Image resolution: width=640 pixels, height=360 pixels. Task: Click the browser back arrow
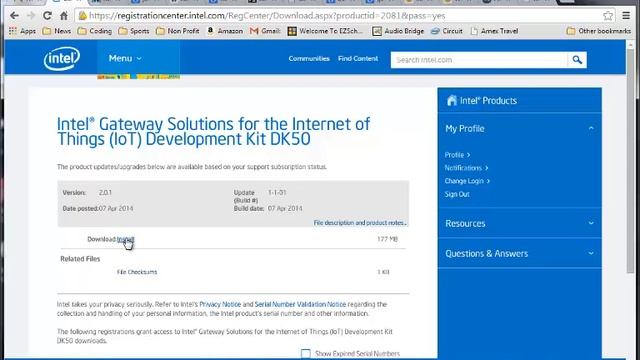point(14,16)
